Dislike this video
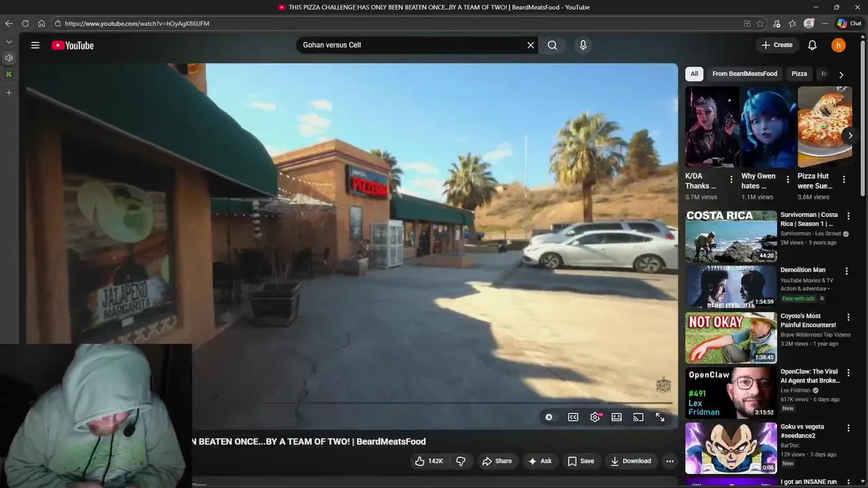The width and height of the screenshot is (868, 488). click(x=461, y=461)
